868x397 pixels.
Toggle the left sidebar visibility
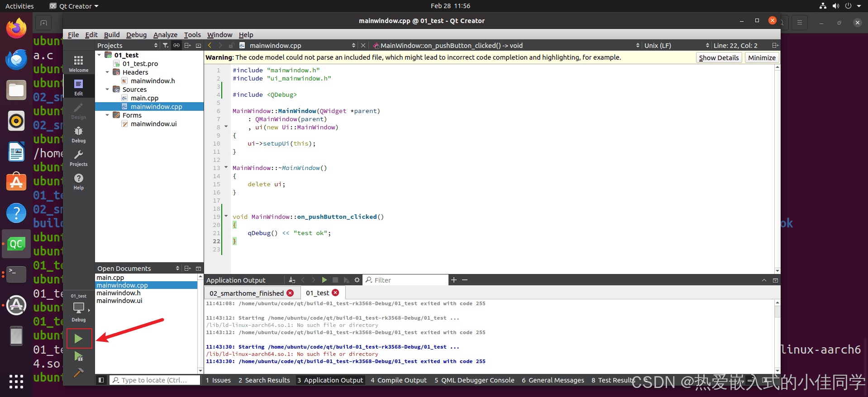coord(101,380)
